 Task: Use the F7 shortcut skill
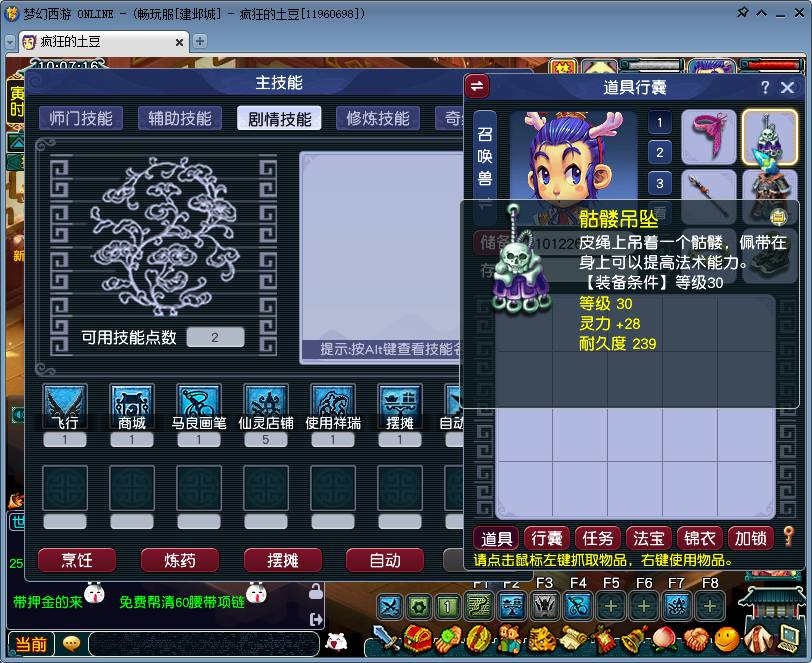677,606
